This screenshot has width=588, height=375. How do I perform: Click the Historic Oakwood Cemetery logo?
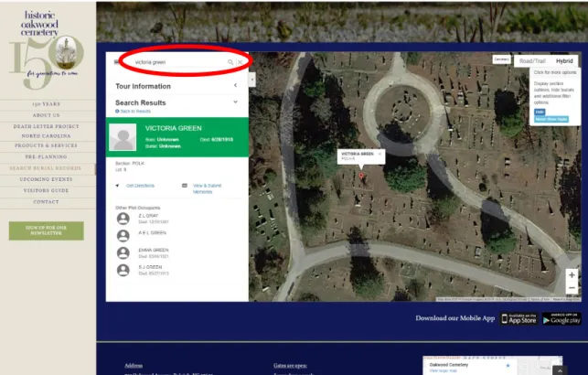click(x=46, y=49)
